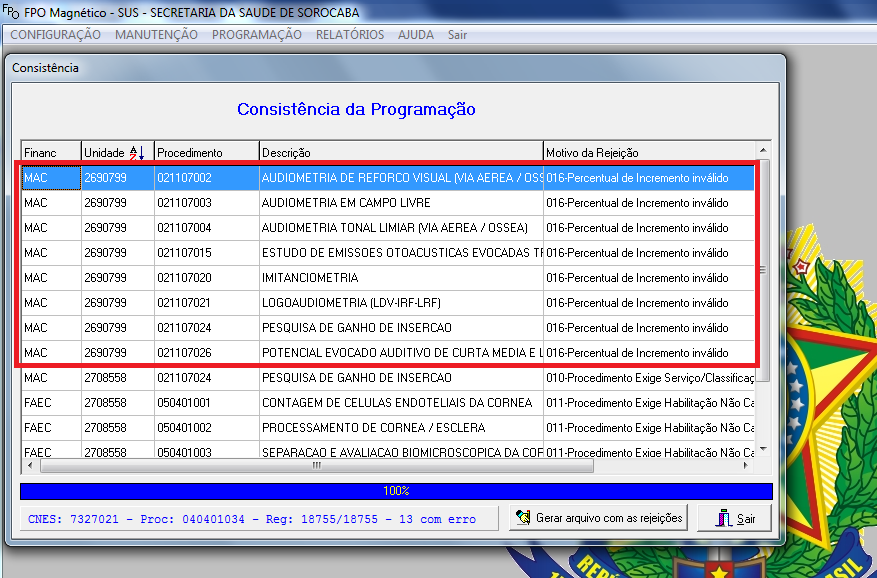Click the Gerar arquivo com as rejeições button
Image resolution: width=877 pixels, height=578 pixels.
pyautogui.click(x=600, y=518)
